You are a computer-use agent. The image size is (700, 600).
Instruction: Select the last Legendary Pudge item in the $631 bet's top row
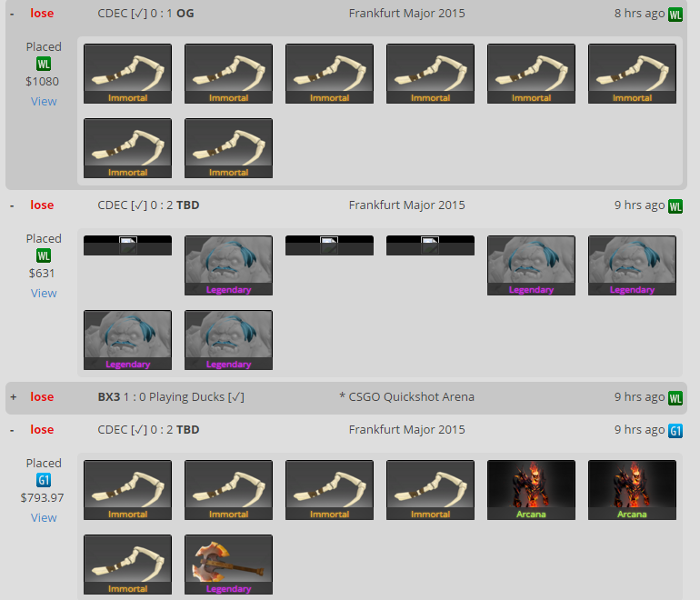click(632, 265)
